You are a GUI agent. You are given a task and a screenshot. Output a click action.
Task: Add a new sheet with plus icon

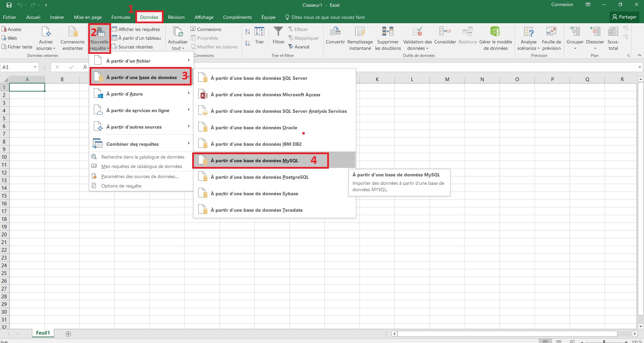tap(68, 334)
